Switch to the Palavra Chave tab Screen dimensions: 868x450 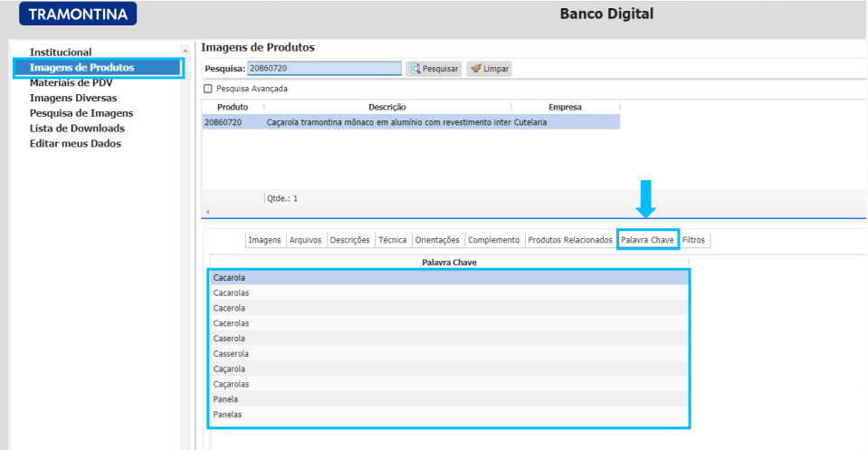648,240
